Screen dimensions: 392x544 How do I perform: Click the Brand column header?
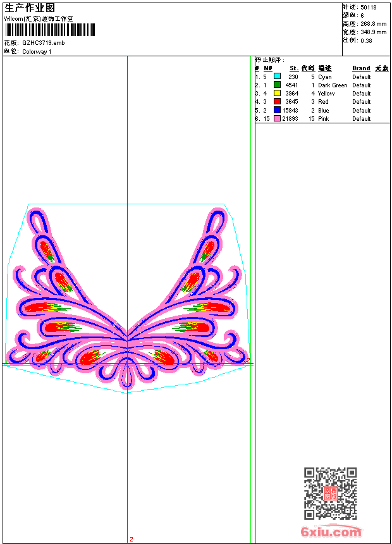click(x=361, y=68)
